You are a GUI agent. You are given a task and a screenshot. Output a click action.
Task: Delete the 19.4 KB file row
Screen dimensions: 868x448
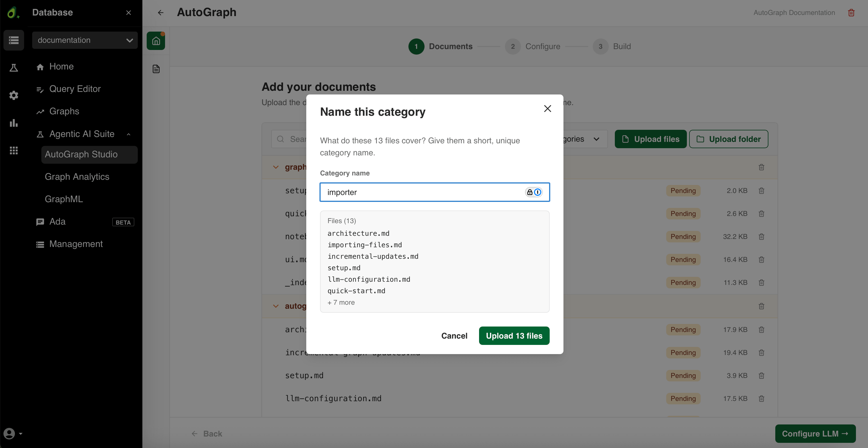(761, 353)
